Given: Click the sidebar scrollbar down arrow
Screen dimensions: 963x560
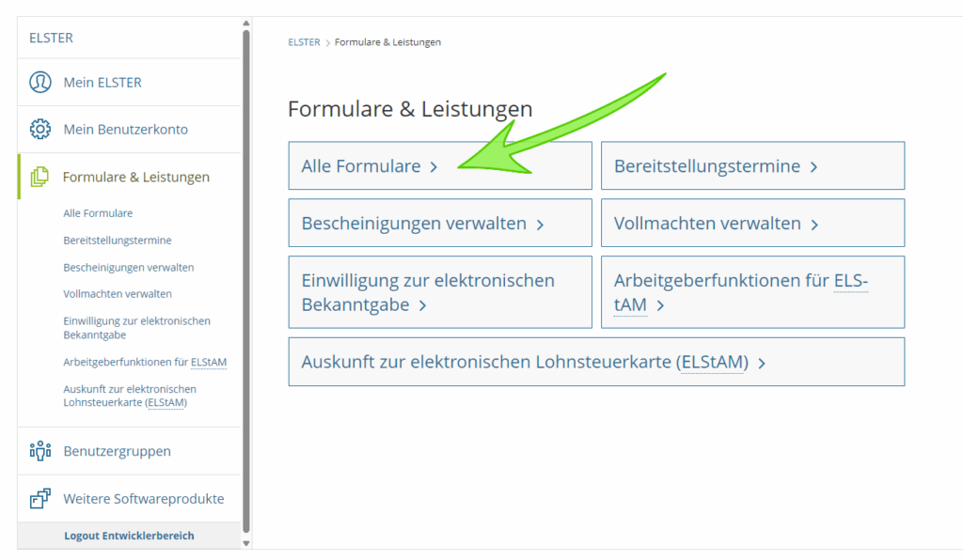Looking at the screenshot, I should click(x=246, y=543).
